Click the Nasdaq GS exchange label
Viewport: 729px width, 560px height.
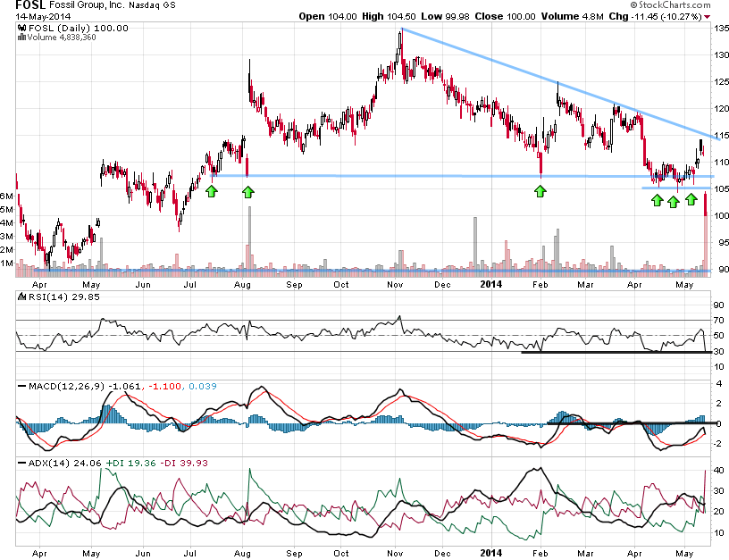pos(153,5)
